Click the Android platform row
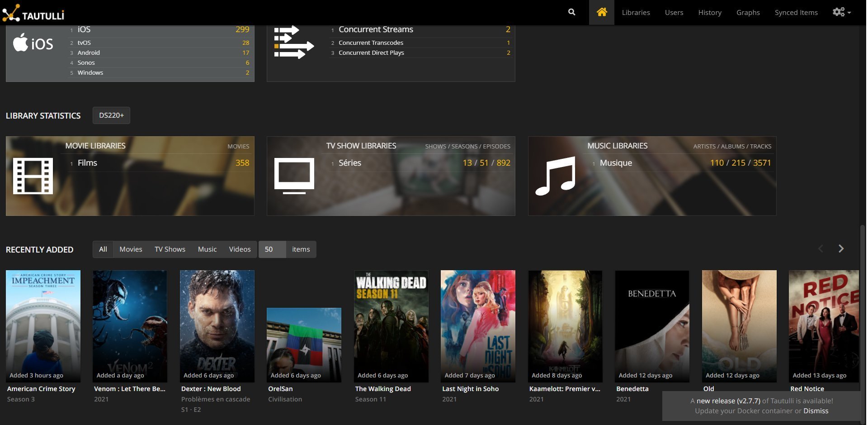Viewport: 868px width, 425px height. click(x=159, y=53)
